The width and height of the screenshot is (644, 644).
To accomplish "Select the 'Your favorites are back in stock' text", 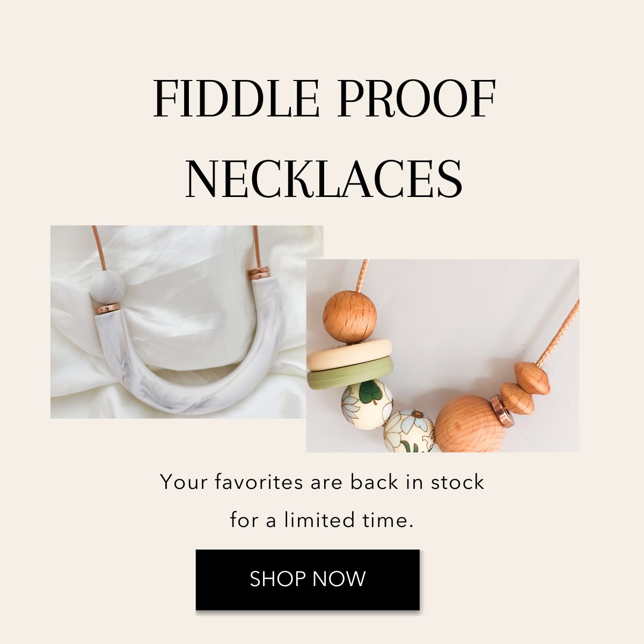I will pyautogui.click(x=322, y=482).
